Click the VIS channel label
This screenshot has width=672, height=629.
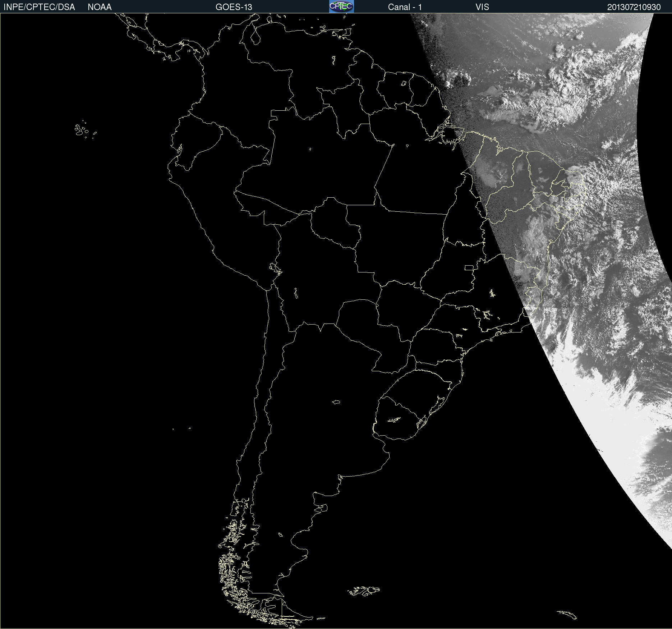(x=482, y=7)
